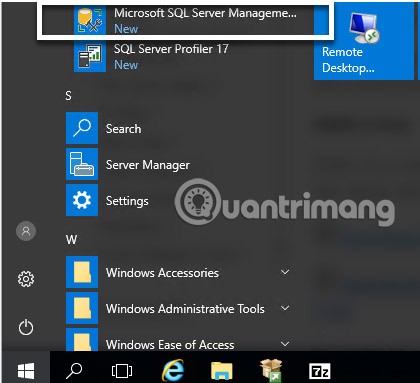Open the user account icon in sidebar
The width and height of the screenshot is (420, 383).
[26, 231]
